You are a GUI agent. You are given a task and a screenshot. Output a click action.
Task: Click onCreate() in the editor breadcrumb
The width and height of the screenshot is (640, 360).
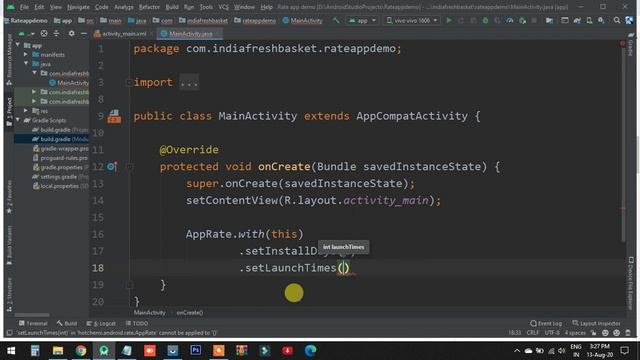click(x=189, y=313)
